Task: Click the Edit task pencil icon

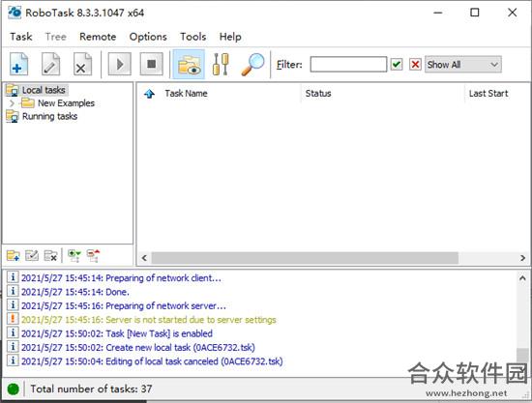Action: [50, 64]
